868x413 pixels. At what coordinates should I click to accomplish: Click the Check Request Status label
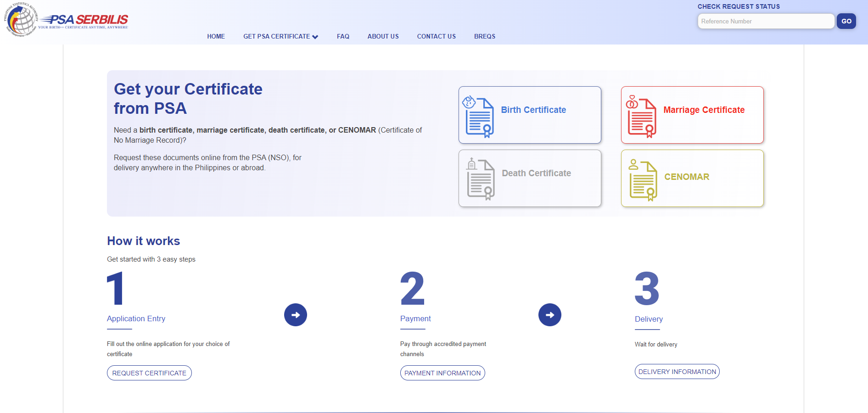(x=739, y=6)
